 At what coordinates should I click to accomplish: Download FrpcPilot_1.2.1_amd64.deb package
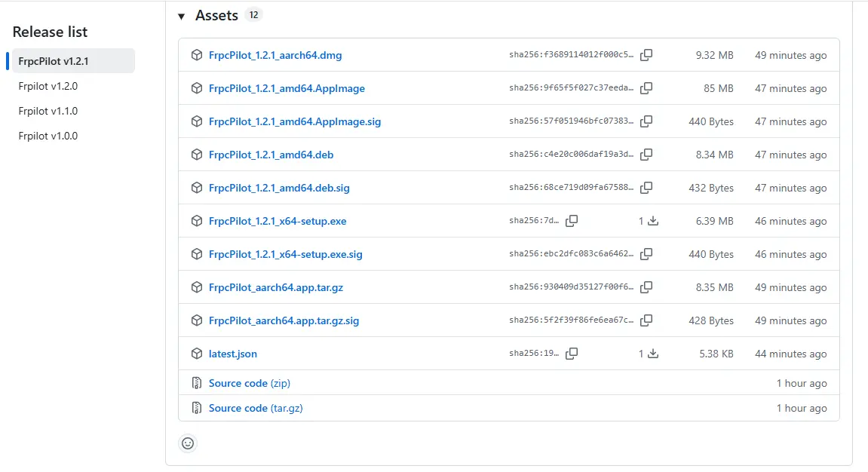(x=271, y=155)
